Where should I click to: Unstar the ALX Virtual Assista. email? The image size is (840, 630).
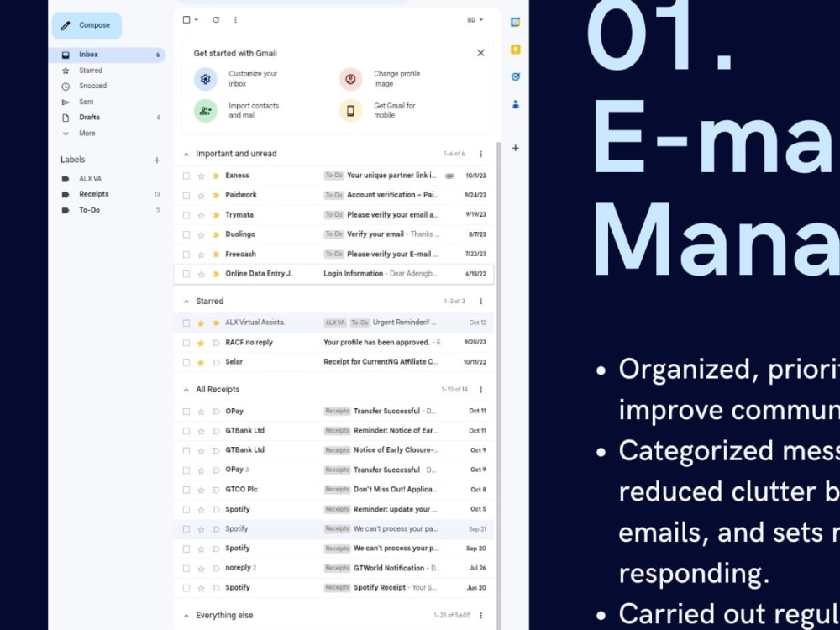click(x=201, y=323)
